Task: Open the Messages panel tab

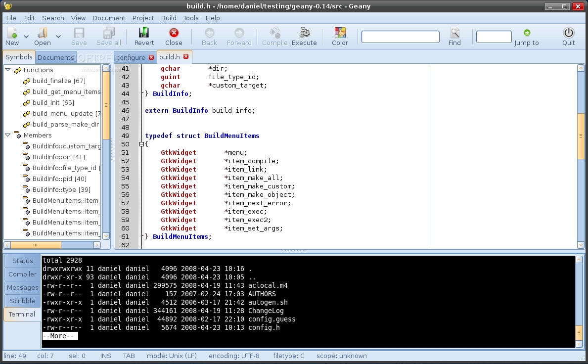Action: click(22, 287)
